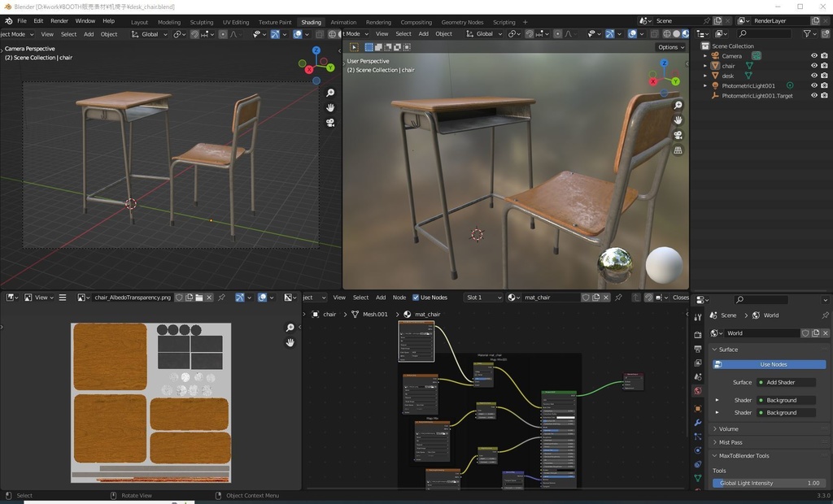Click the Global Light Intensity slider
The image size is (833, 504).
point(769,483)
